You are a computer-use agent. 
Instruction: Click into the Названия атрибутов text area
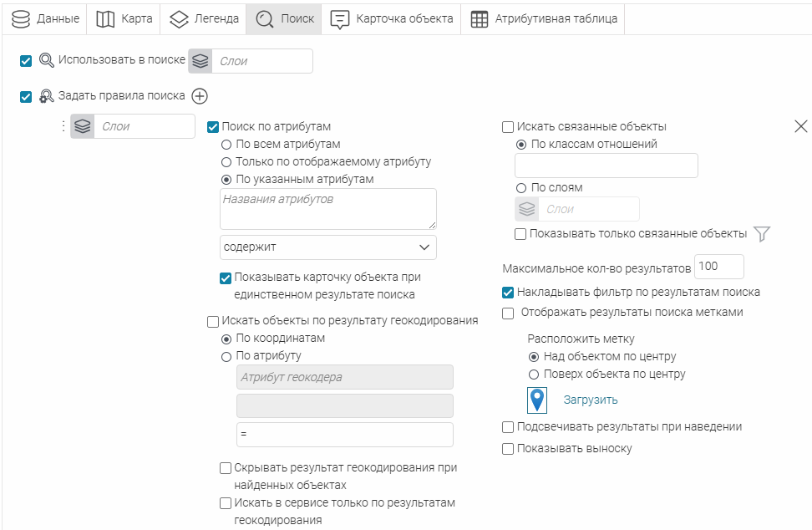point(328,209)
